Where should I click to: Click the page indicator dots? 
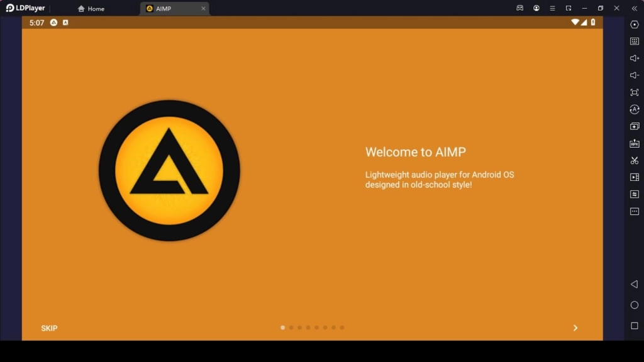(312, 327)
